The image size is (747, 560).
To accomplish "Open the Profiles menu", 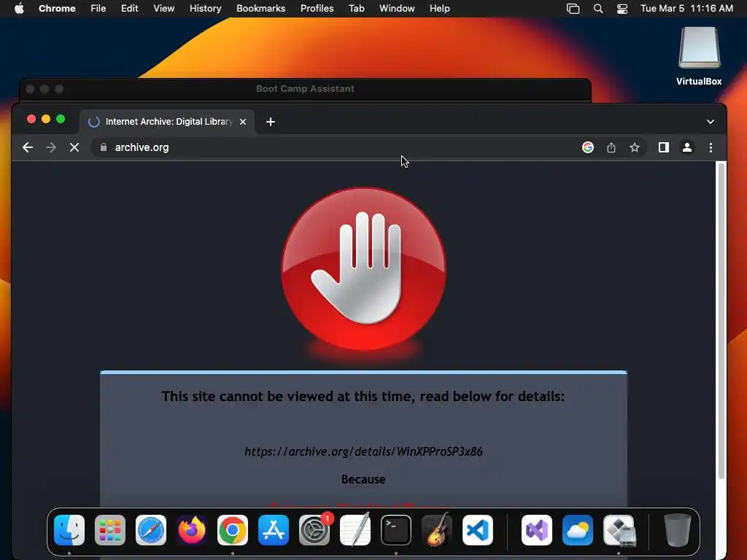I will (317, 9).
